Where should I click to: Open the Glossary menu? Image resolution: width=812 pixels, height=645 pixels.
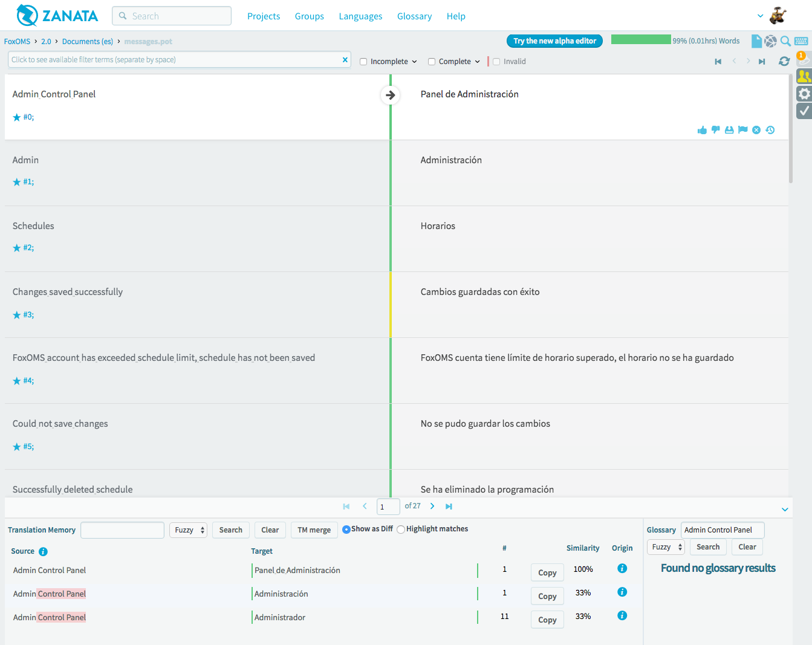(414, 16)
